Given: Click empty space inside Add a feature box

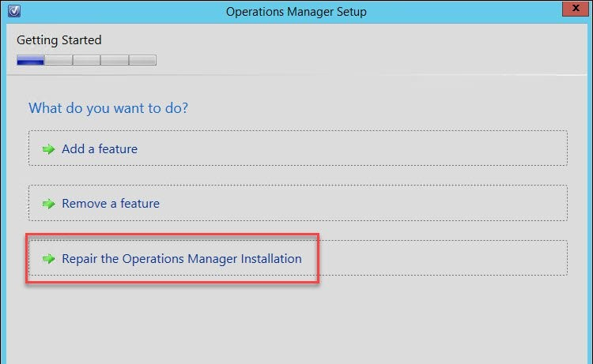Looking at the screenshot, I should (x=352, y=148).
